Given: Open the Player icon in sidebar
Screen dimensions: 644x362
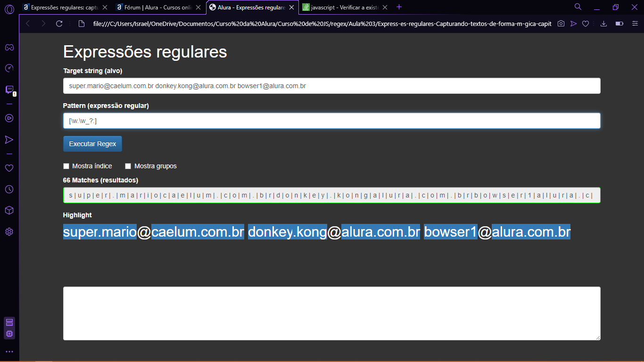Looking at the screenshot, I should 9,118.
